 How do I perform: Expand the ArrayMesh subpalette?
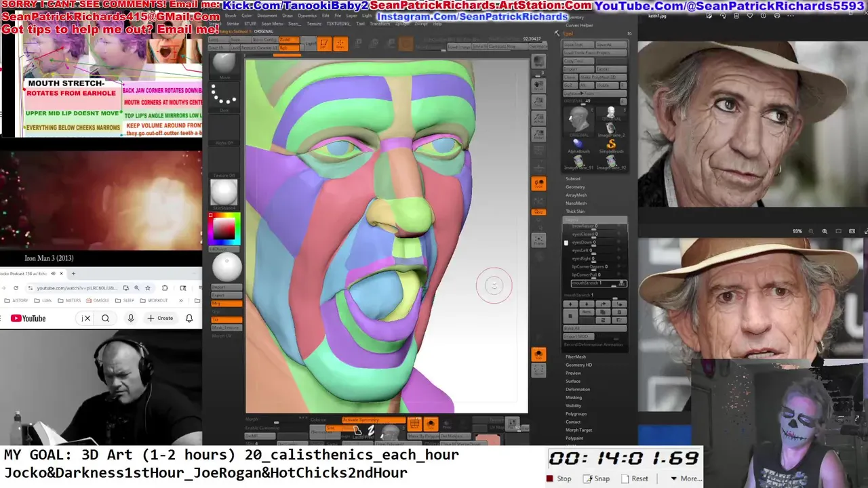(x=576, y=195)
